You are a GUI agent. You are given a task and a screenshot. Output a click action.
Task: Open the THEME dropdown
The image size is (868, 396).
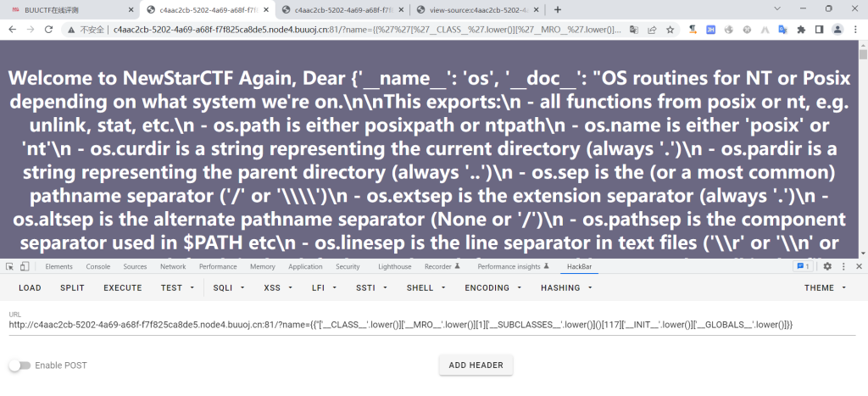pos(824,287)
